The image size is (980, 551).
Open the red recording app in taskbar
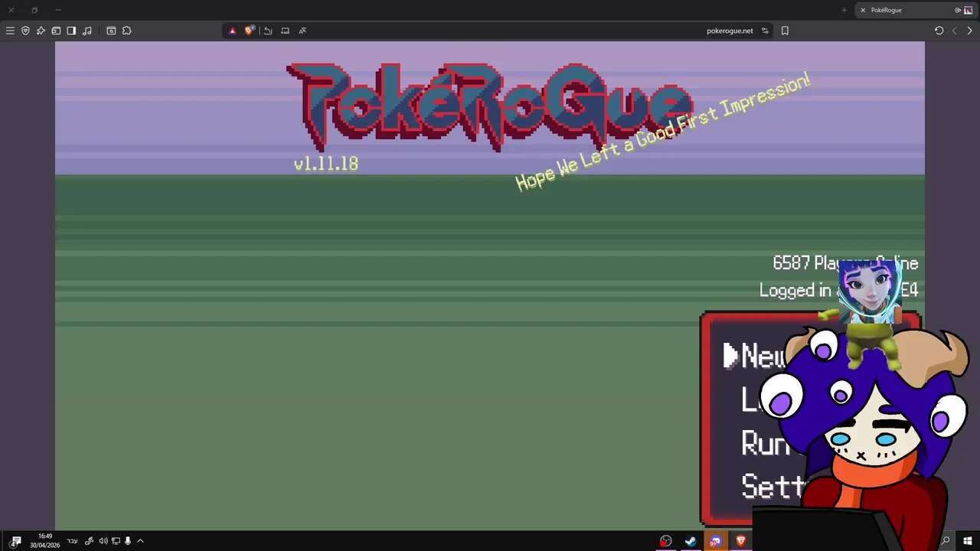click(x=665, y=541)
